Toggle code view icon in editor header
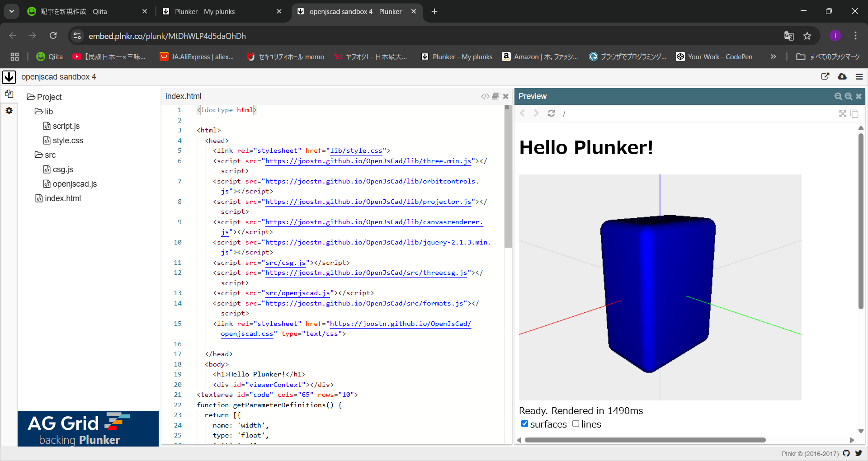Screen dimensions: 868x461 coord(485,96)
